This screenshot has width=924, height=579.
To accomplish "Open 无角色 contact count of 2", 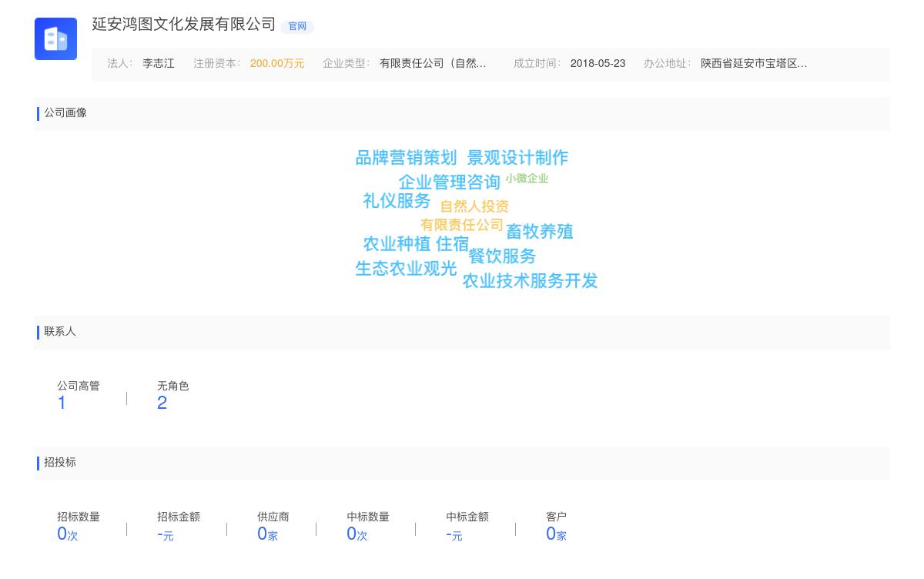I will tap(162, 403).
